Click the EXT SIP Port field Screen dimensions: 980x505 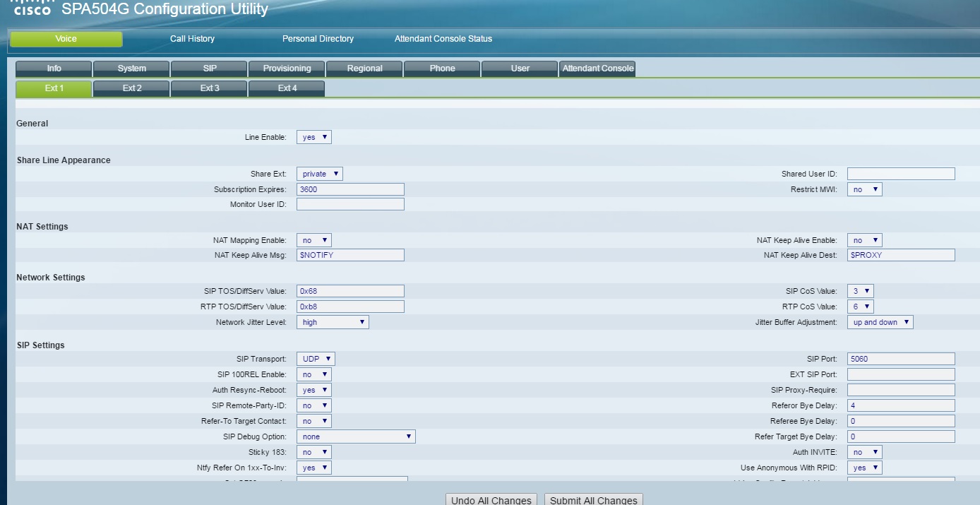point(901,374)
